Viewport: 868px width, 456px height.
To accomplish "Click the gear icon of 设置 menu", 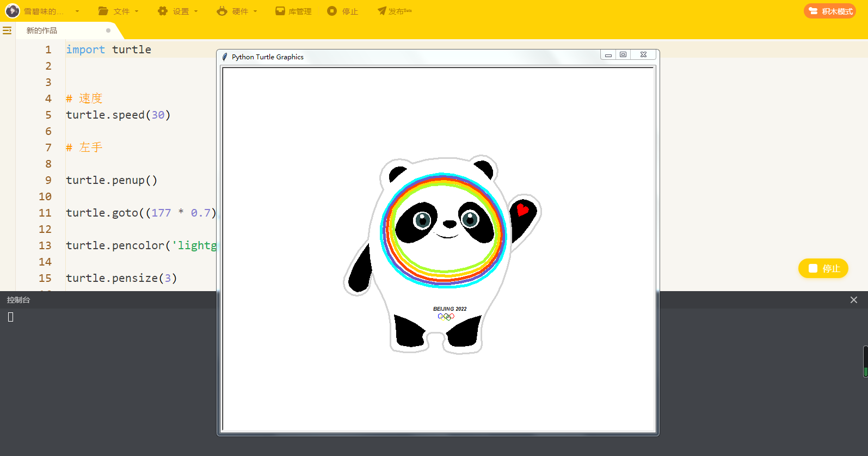I will tap(162, 11).
